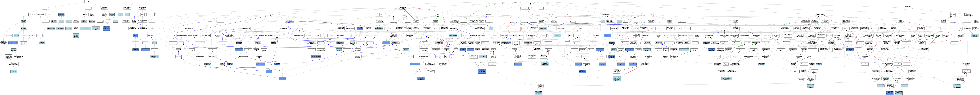Click the blue protein binding node
The width and height of the screenshot is (980, 95).
(61, 14)
